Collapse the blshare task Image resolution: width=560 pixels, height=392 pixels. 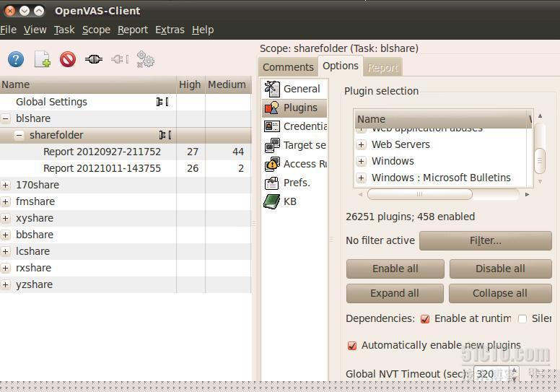[5, 118]
